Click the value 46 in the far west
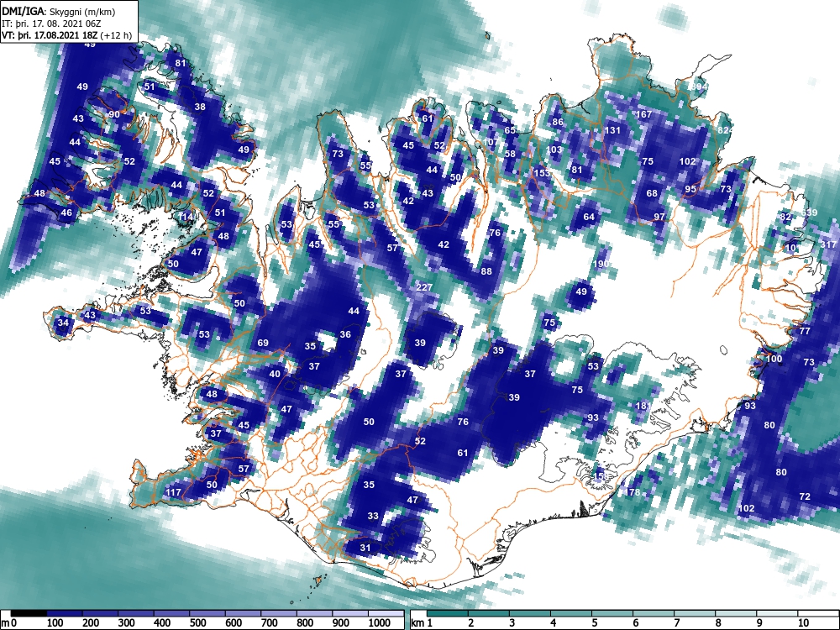 point(66,213)
